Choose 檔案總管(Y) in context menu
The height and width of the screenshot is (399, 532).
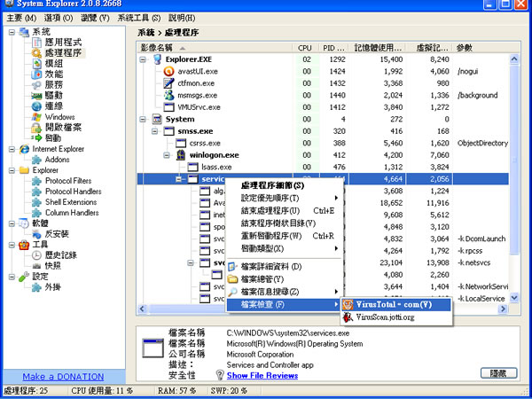285,279
